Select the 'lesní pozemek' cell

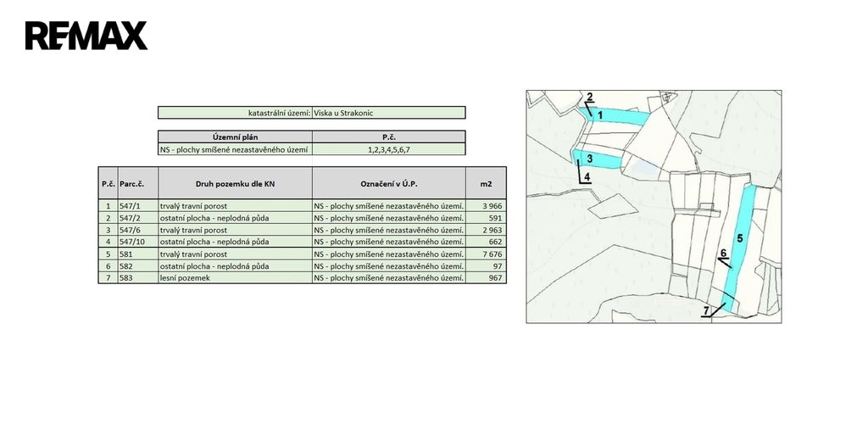235,277
